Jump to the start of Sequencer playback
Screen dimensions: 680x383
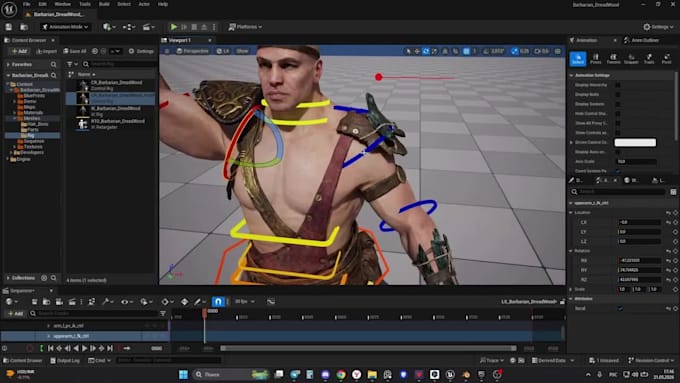[51, 348]
